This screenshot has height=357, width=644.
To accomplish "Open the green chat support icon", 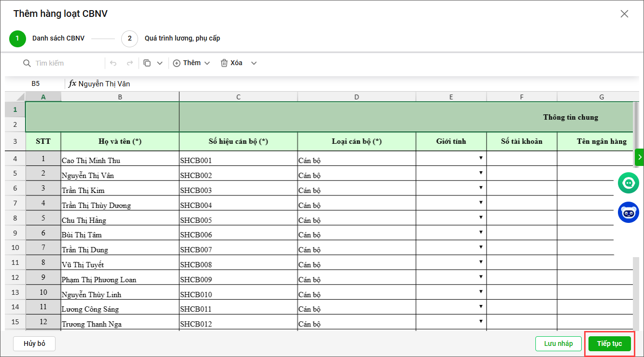I will pos(628,183).
